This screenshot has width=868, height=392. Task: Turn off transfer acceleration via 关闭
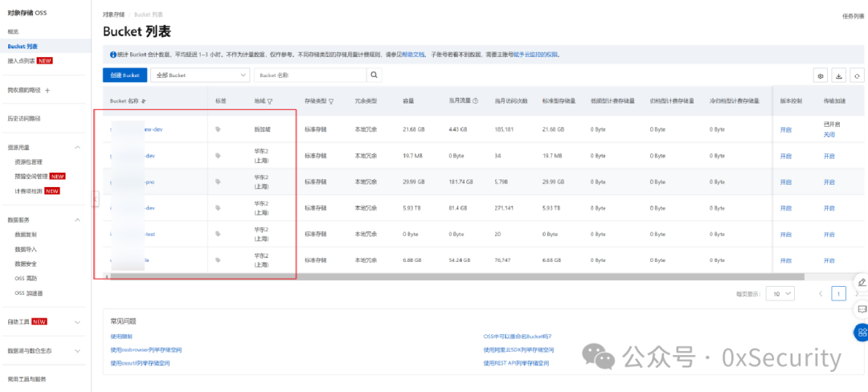click(829, 135)
